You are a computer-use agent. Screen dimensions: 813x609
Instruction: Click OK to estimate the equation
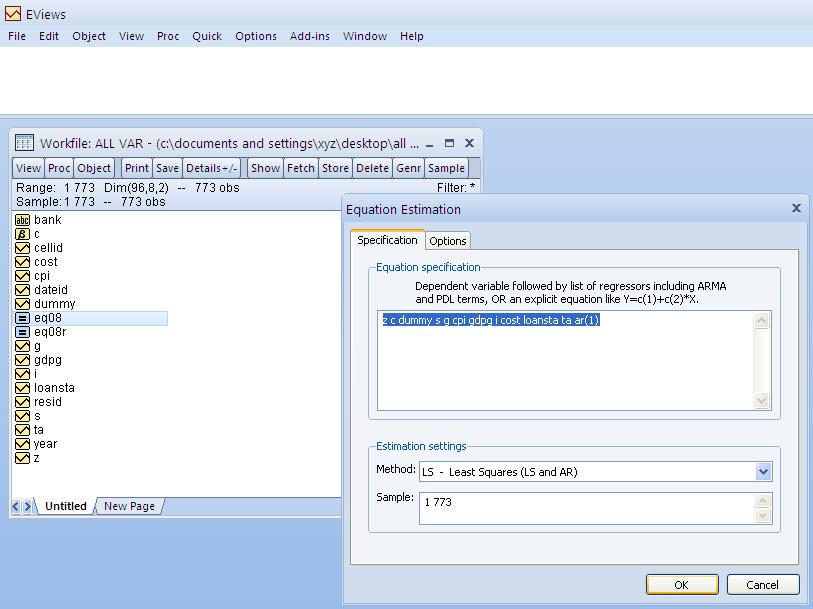tap(682, 585)
